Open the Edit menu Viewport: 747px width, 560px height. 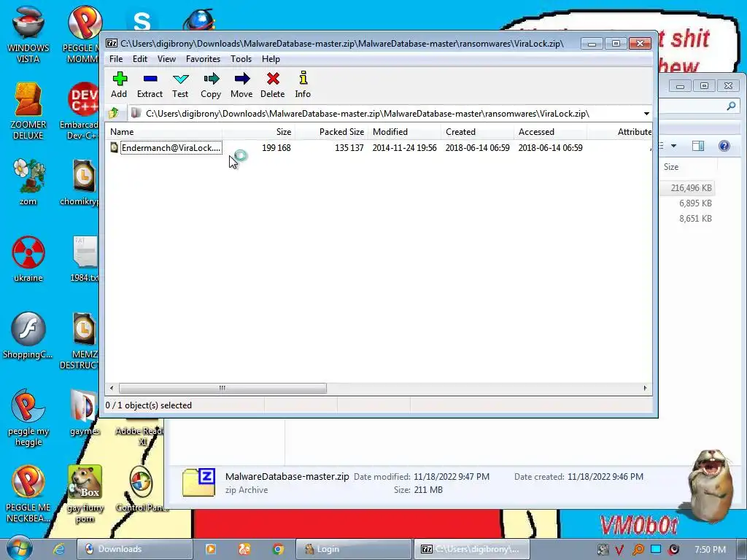139,59
